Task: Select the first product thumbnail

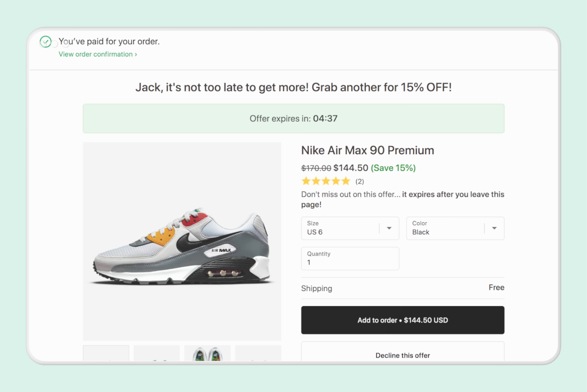Action: pos(106,353)
